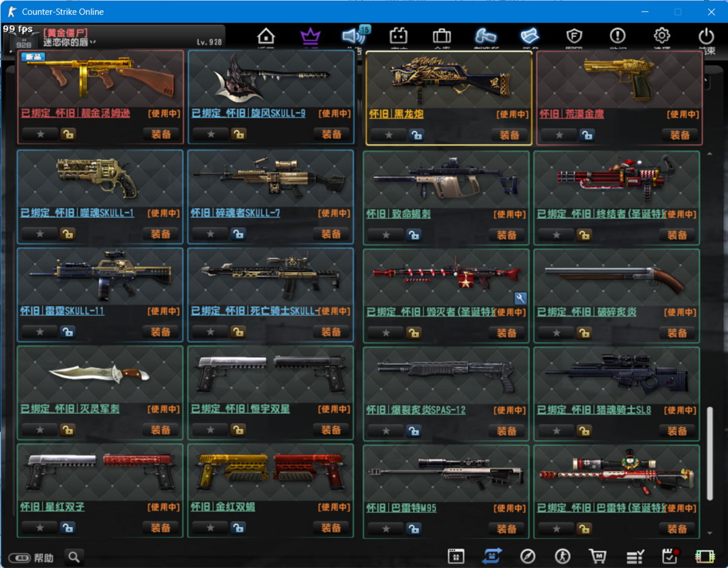Viewport: 728px width, 568px height.
Task: Click the power quit icon
Action: coord(706,36)
